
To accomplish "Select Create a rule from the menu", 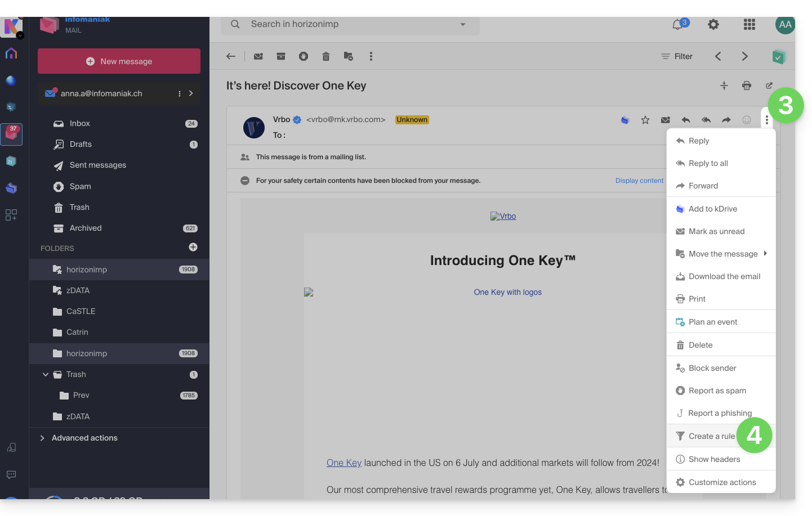I will tap(711, 436).
